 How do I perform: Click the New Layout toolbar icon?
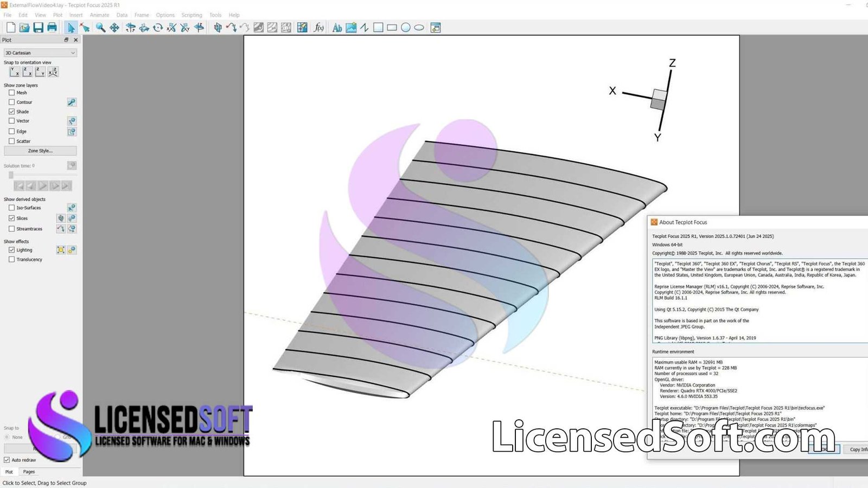[x=11, y=27]
